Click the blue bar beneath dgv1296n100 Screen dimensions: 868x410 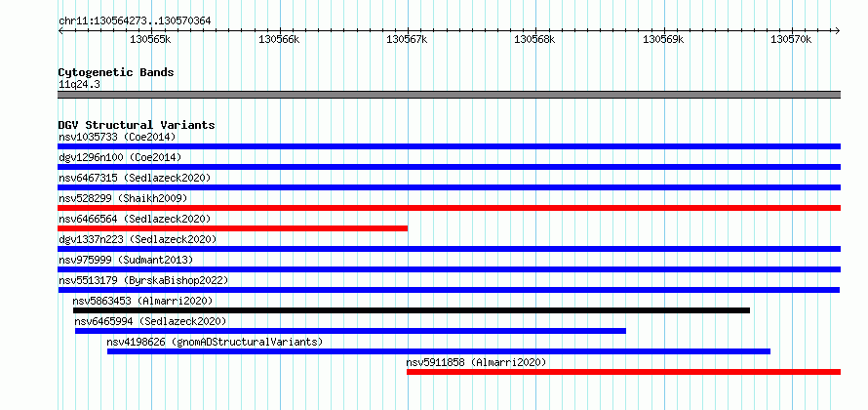(x=449, y=167)
